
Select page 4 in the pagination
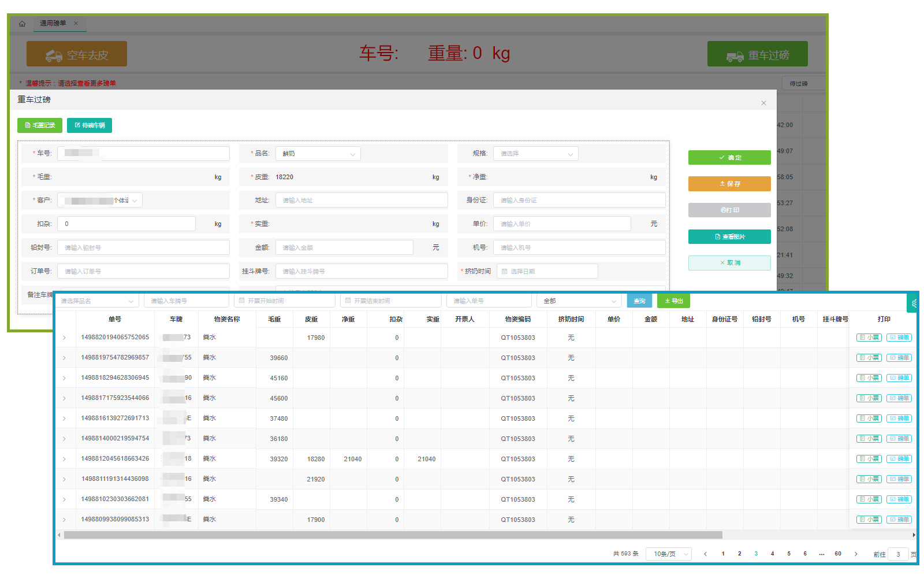tap(772, 554)
